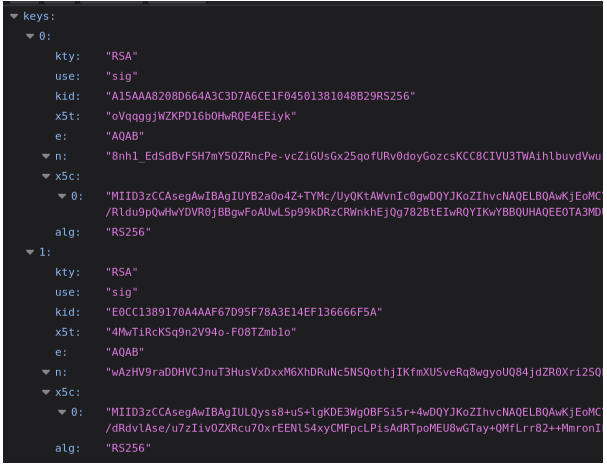607x465 pixels.
Task: Click the x5t value oVqqggjWZKPD16bOHwRQE4EEiyk
Action: click(x=201, y=116)
